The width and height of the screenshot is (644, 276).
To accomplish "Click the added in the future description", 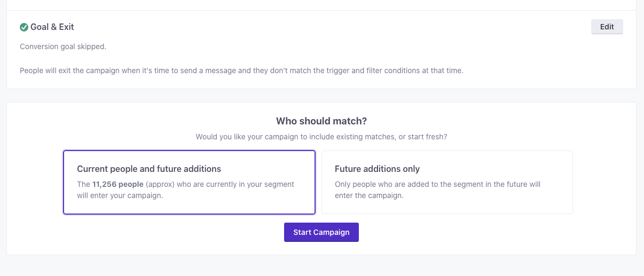I will point(438,190).
